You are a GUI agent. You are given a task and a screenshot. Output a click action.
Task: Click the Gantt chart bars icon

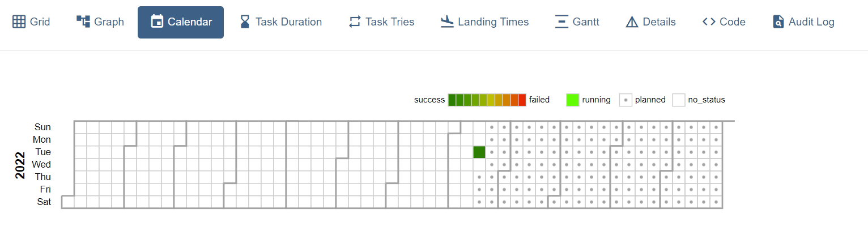click(x=561, y=22)
